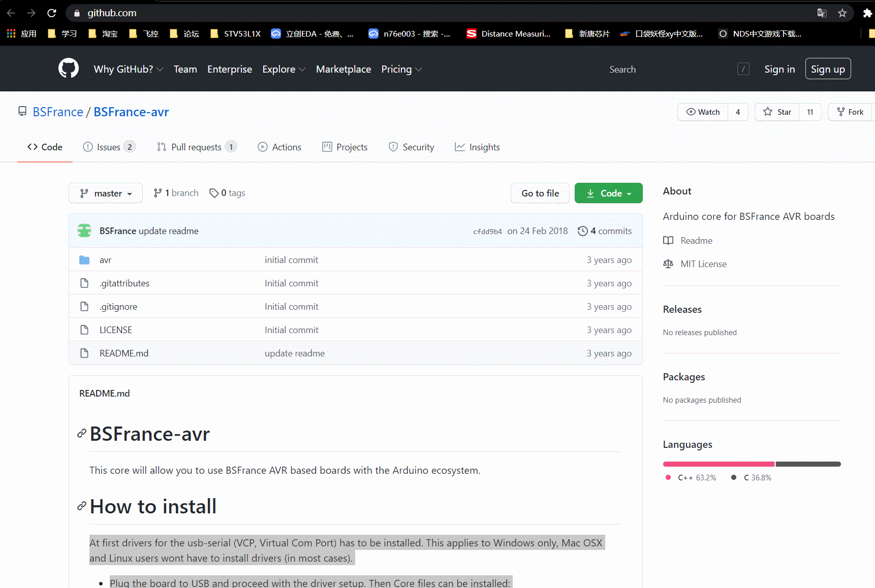Image resolution: width=875 pixels, height=588 pixels.
Task: Star the BSFrance-avr repository
Action: pos(777,112)
